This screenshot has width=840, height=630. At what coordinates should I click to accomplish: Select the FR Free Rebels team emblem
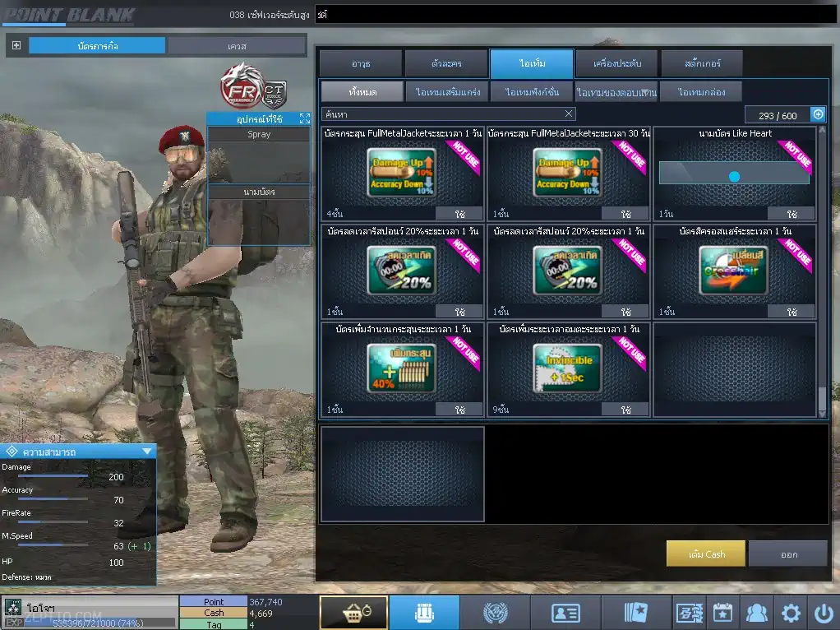click(239, 85)
